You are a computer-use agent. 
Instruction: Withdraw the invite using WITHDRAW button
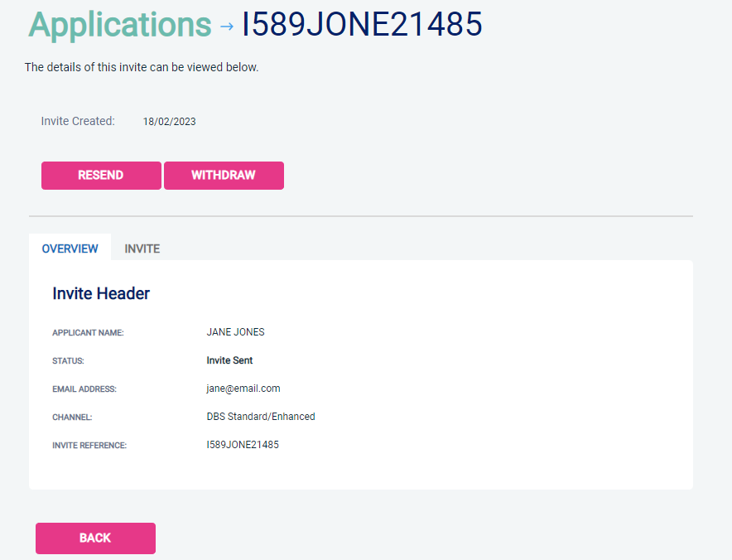coord(224,176)
